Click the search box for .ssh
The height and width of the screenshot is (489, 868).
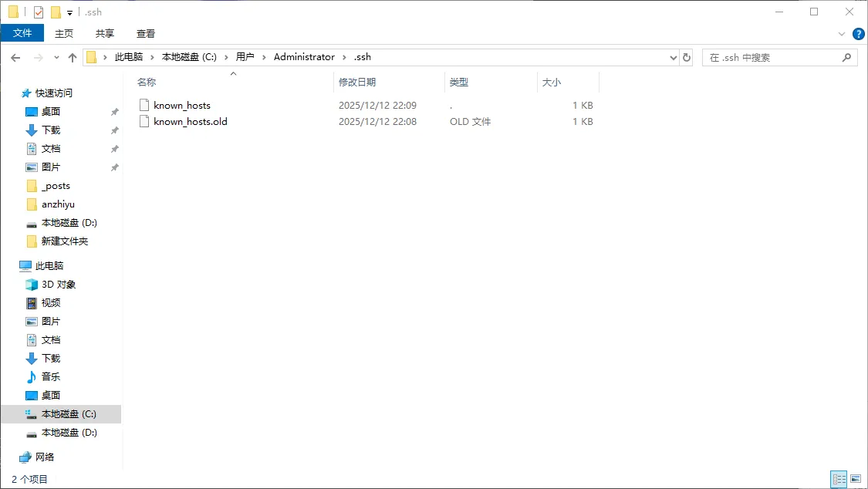[772, 58]
